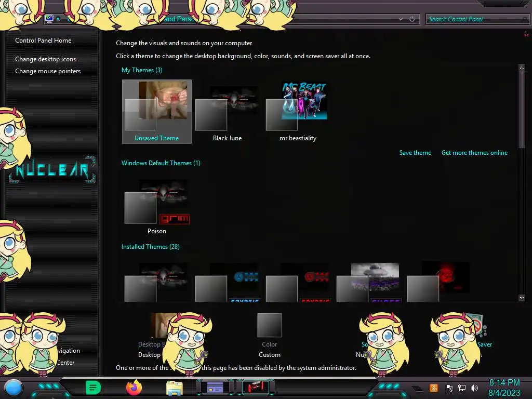Open the network tray icon

click(x=462, y=388)
